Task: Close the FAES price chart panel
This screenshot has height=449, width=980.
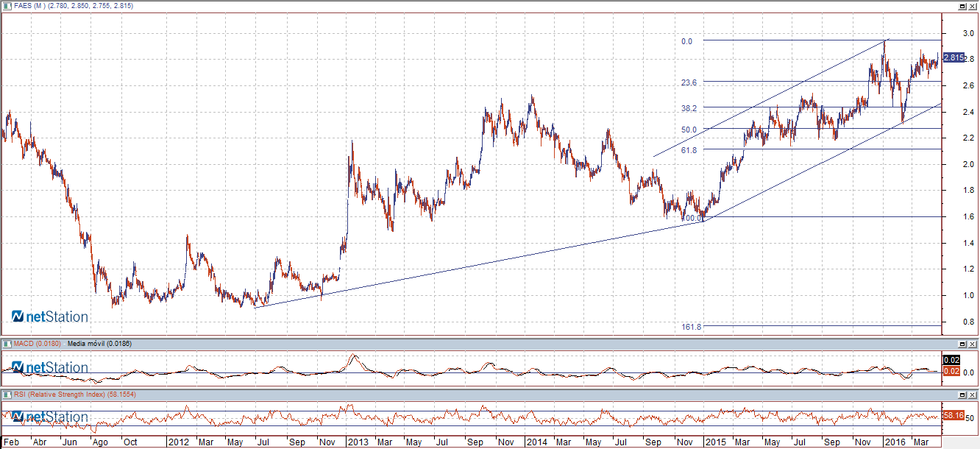Action: point(973,6)
